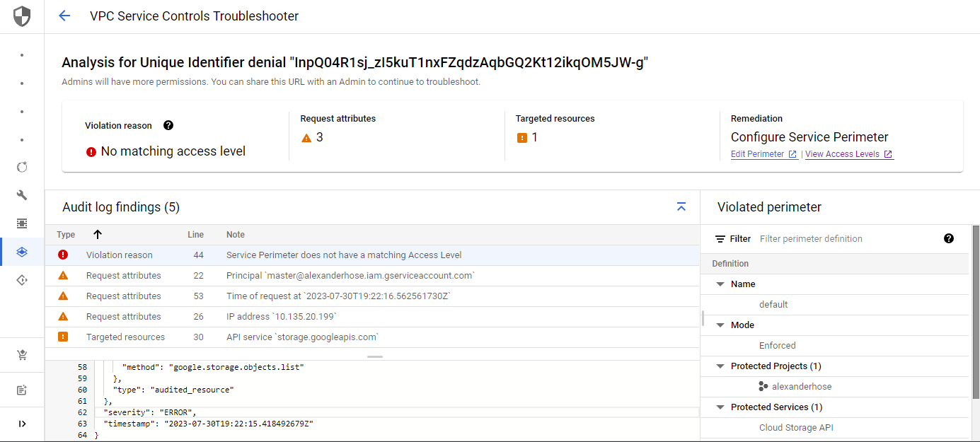Select the Violation reason finding row

[x=372, y=255]
